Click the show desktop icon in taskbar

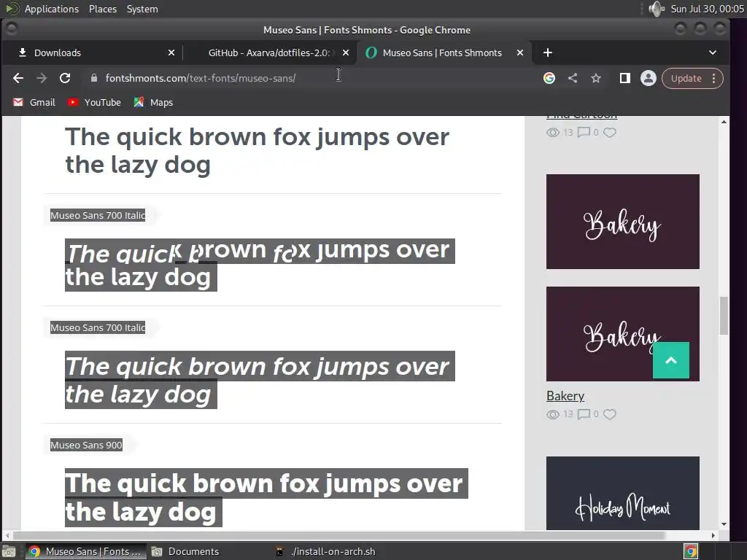pyautogui.click(x=9, y=551)
